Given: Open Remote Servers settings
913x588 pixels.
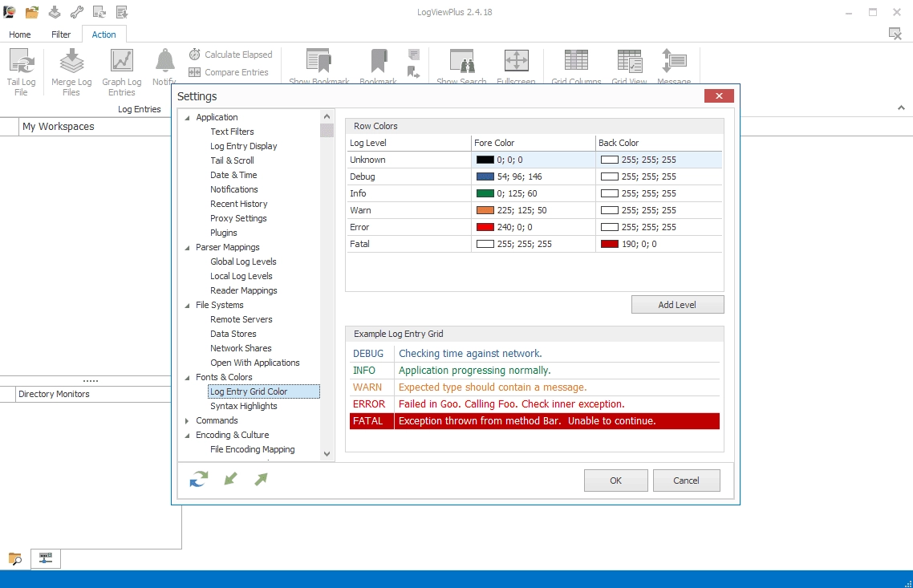Looking at the screenshot, I should point(241,319).
